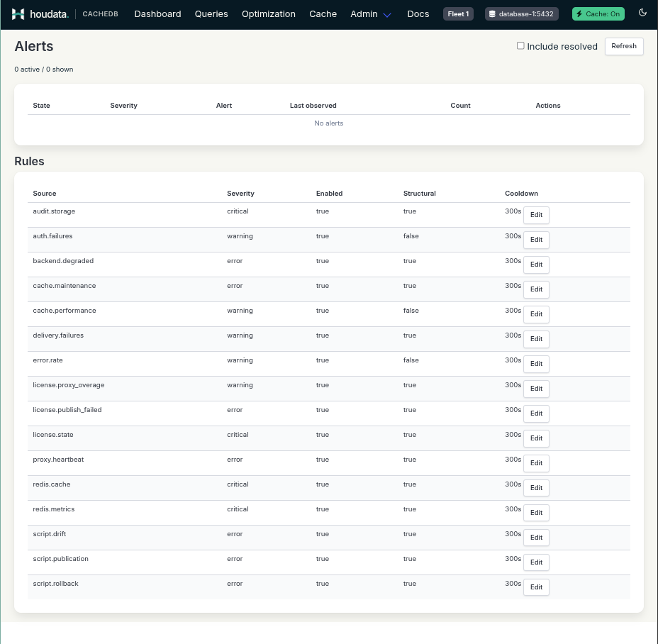
Task: Edit the cache.maintenance rule
Action: click(536, 289)
